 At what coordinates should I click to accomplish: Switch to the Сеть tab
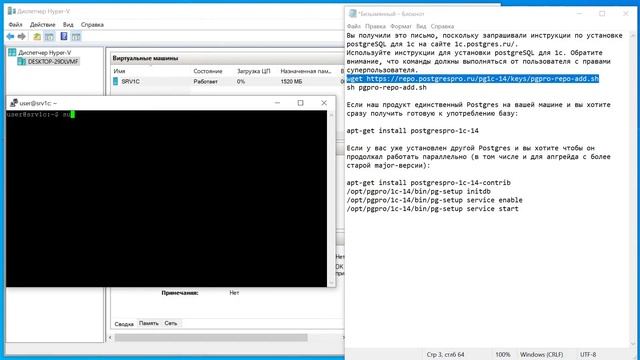171,323
